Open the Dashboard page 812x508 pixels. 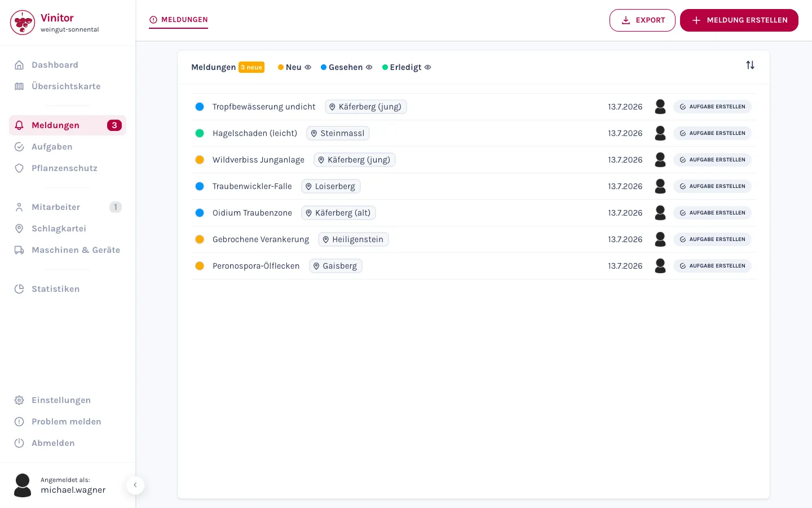coord(68,65)
